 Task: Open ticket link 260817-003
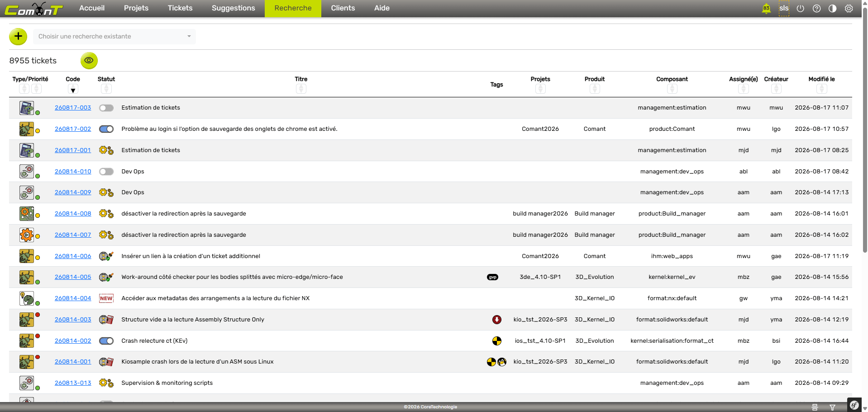73,108
